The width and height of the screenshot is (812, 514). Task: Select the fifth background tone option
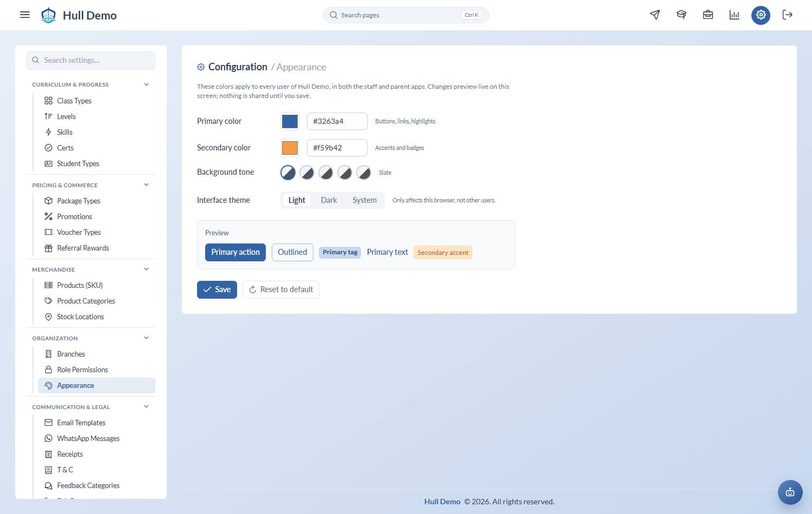[x=364, y=173]
